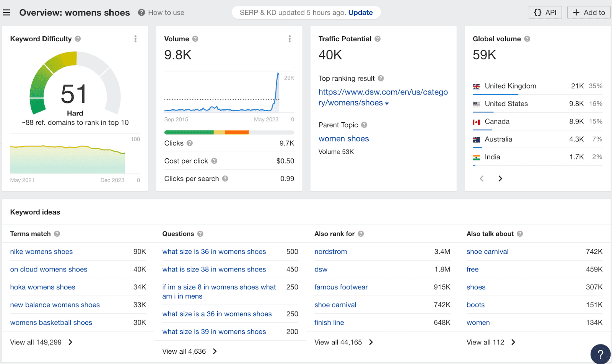612x364 pixels.
Task: Expand the top ranking result URL dropdown
Action: 387,103
